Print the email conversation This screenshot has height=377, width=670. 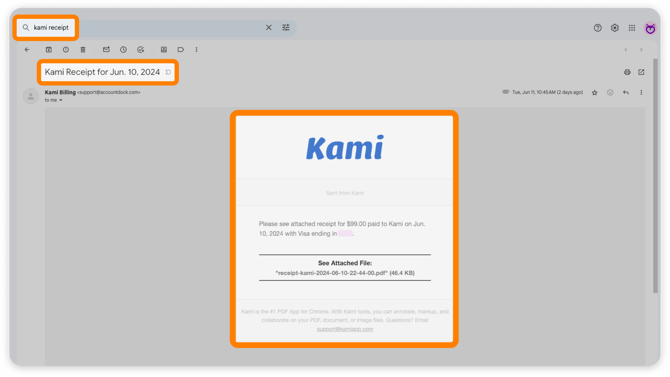627,72
